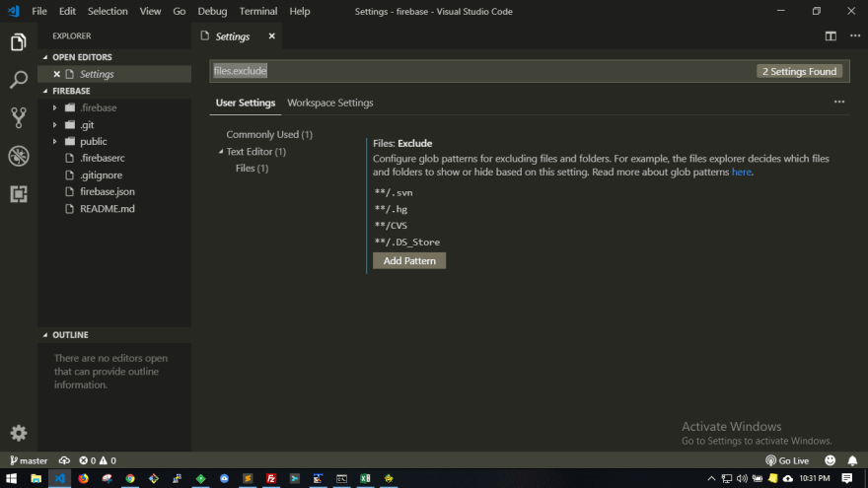Show hidden system tray icons
This screenshot has height=488, width=868.
click(711, 478)
